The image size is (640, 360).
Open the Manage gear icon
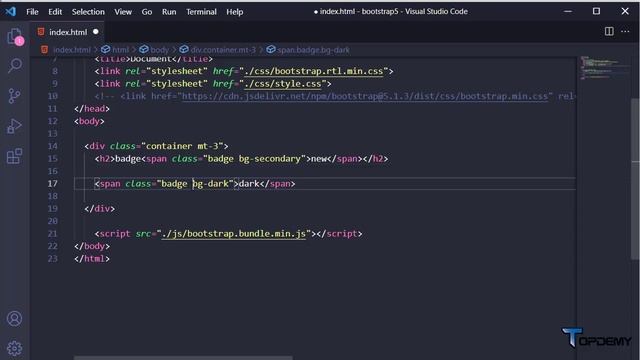coord(15,348)
